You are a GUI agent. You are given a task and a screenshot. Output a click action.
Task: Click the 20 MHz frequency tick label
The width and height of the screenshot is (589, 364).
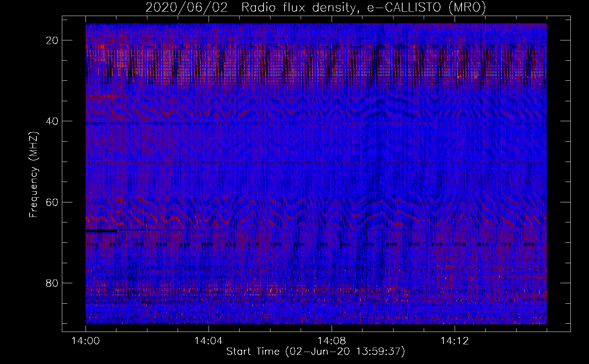pyautogui.click(x=52, y=40)
